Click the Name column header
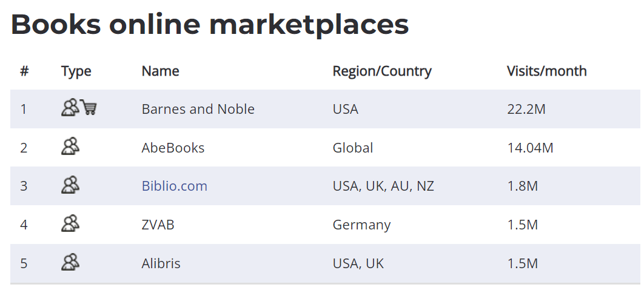The width and height of the screenshot is (644, 293). point(160,71)
